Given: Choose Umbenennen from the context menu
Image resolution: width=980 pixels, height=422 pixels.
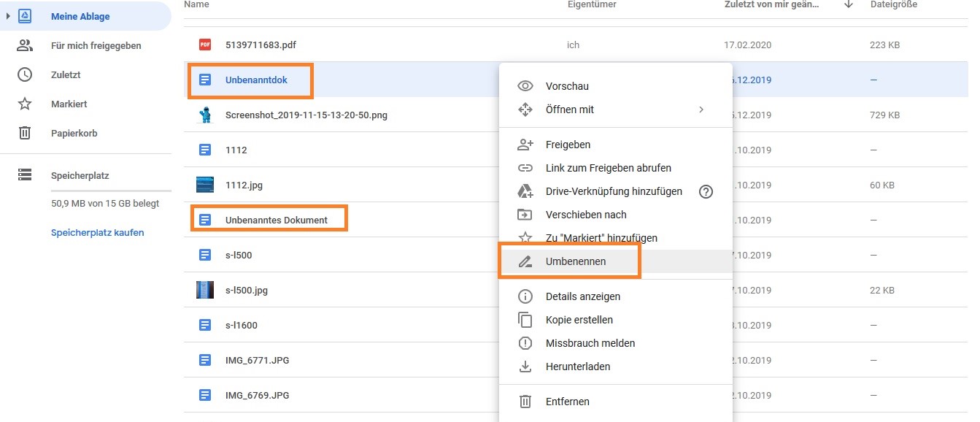Looking at the screenshot, I should pyautogui.click(x=575, y=261).
